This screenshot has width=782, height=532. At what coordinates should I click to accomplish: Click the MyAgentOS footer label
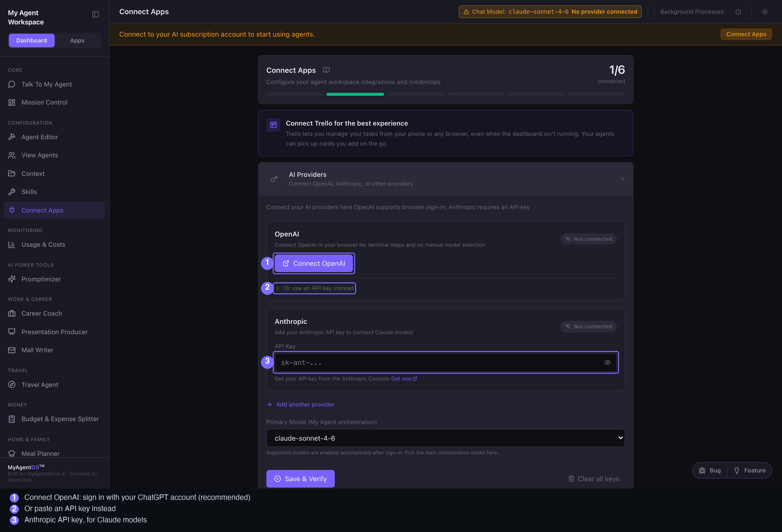click(26, 467)
